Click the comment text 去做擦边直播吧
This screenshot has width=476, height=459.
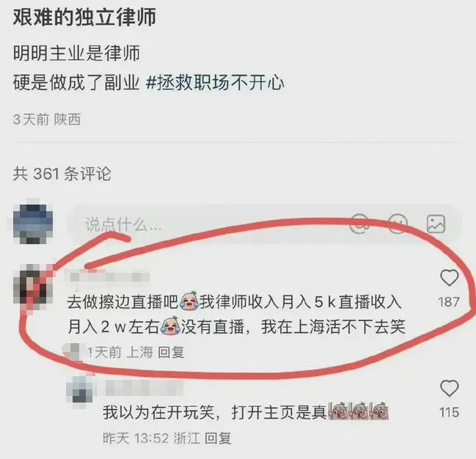[x=122, y=302]
